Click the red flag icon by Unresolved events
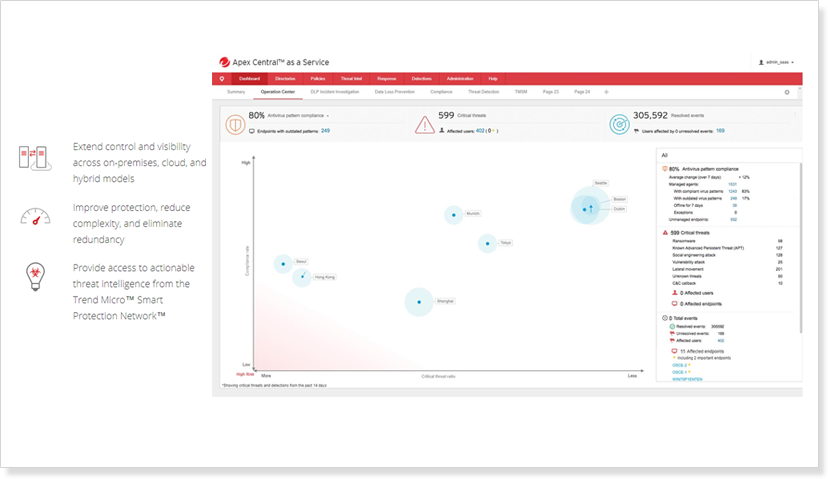828x479 pixels. (x=672, y=334)
